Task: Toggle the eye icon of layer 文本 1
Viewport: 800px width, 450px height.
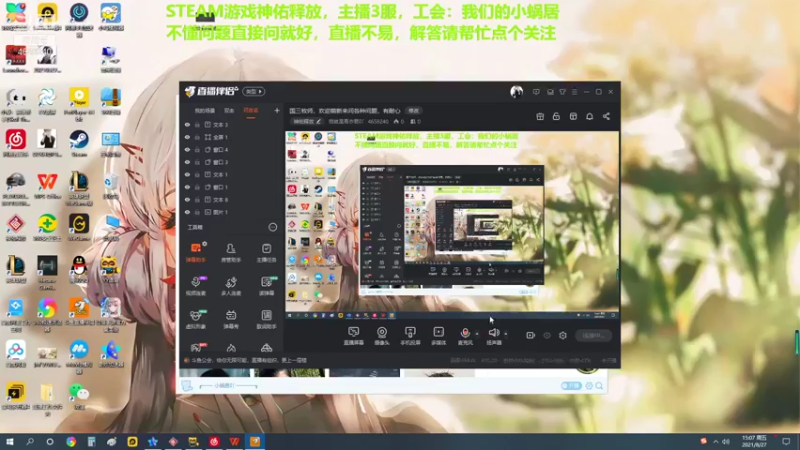Action: pos(187,174)
